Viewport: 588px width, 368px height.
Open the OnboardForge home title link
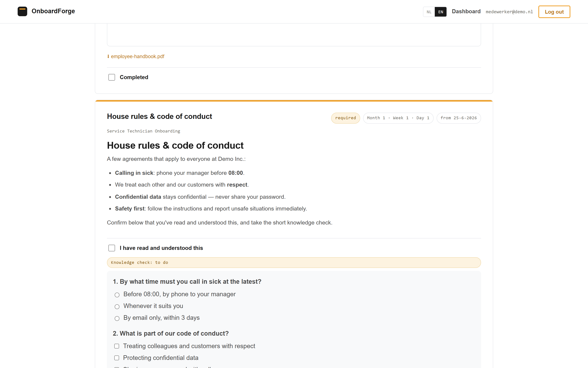pyautogui.click(x=53, y=11)
